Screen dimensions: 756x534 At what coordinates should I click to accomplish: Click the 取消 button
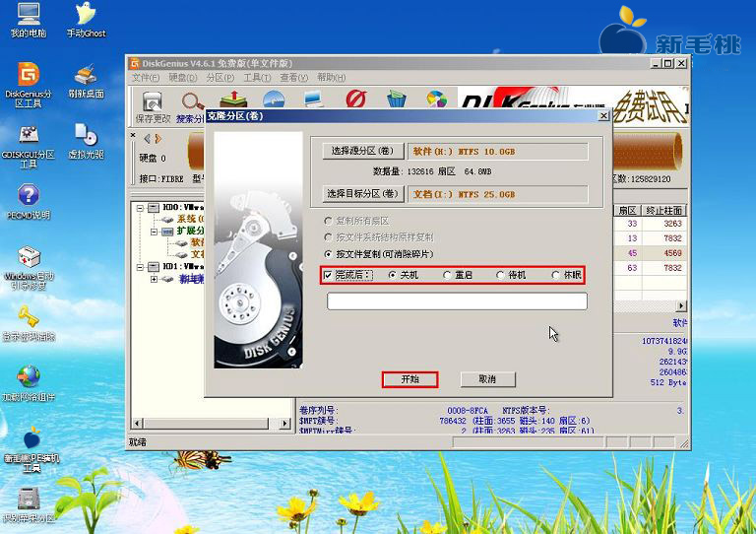(487, 379)
